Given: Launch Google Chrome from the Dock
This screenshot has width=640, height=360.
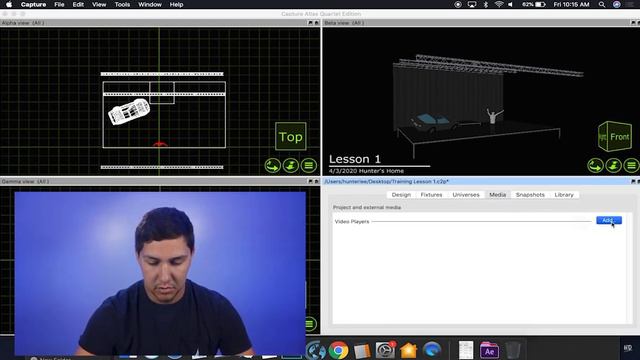Looking at the screenshot, I should click(338, 350).
